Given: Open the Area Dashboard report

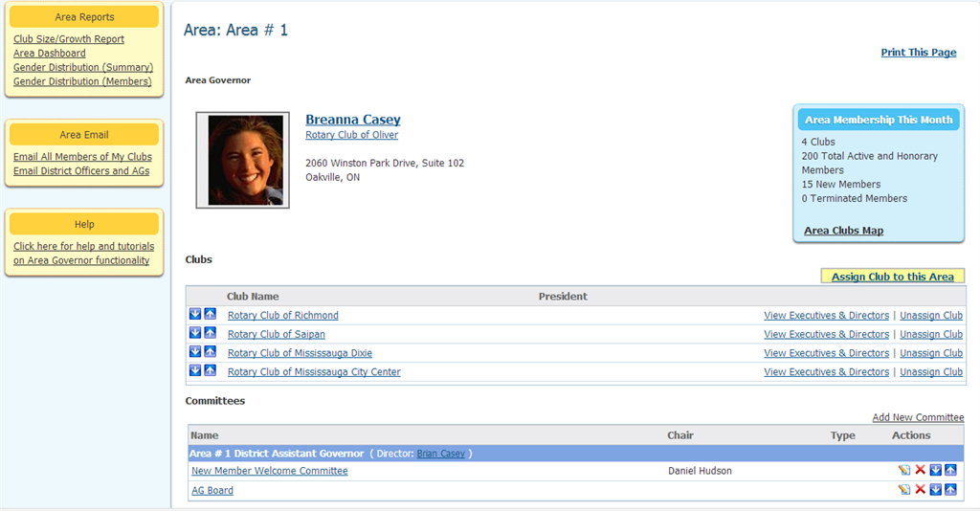Looking at the screenshot, I should coord(50,54).
